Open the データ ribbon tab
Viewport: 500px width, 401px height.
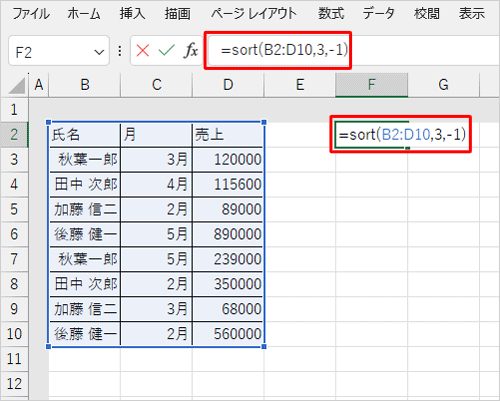coord(379,14)
